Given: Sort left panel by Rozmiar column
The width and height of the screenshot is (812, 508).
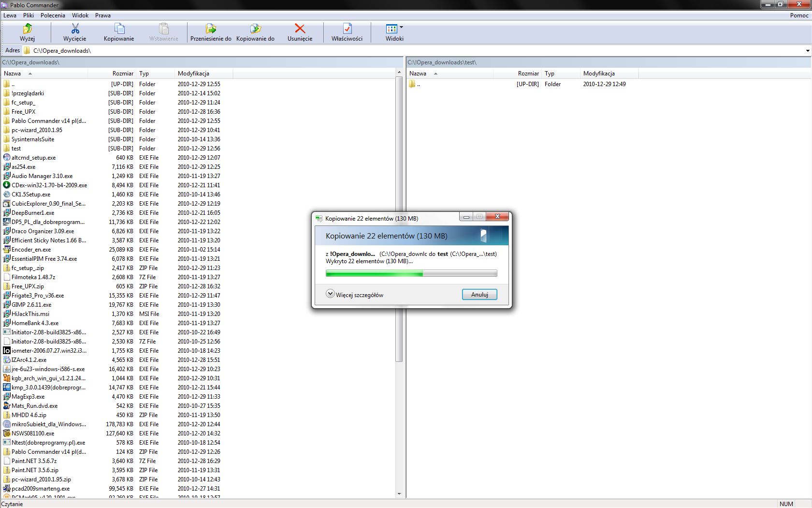Looking at the screenshot, I should click(112, 74).
